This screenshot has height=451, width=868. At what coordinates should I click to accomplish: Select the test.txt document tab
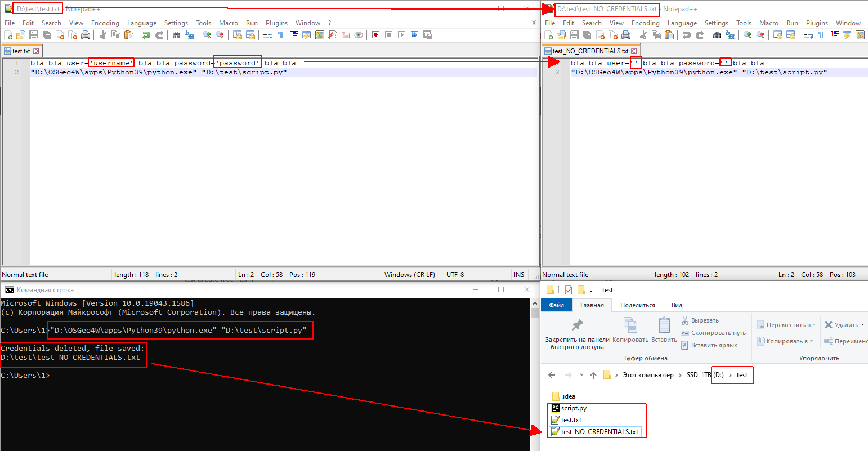[x=21, y=51]
